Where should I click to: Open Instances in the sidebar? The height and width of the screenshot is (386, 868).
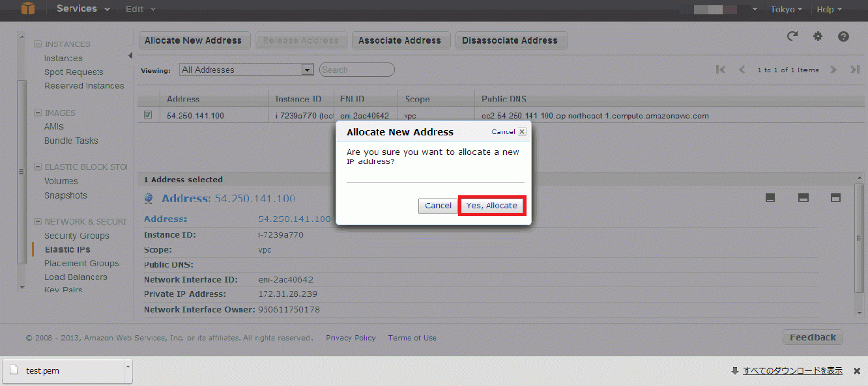click(x=63, y=58)
